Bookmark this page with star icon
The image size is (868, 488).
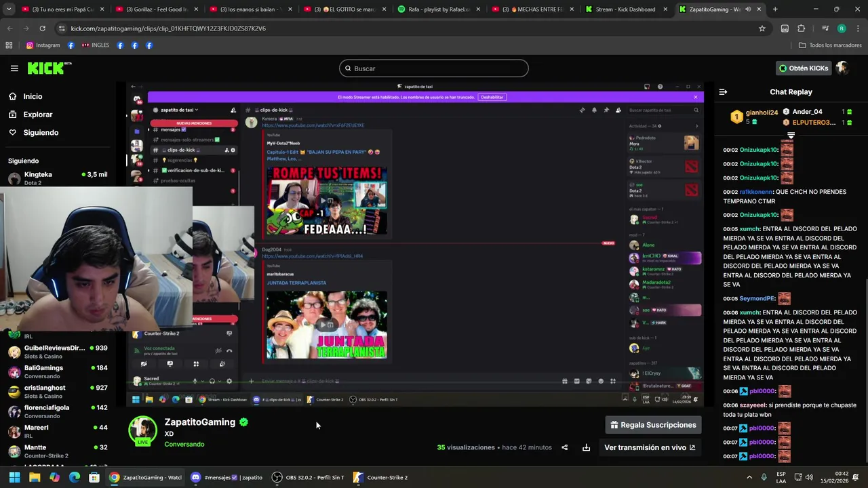[762, 28]
